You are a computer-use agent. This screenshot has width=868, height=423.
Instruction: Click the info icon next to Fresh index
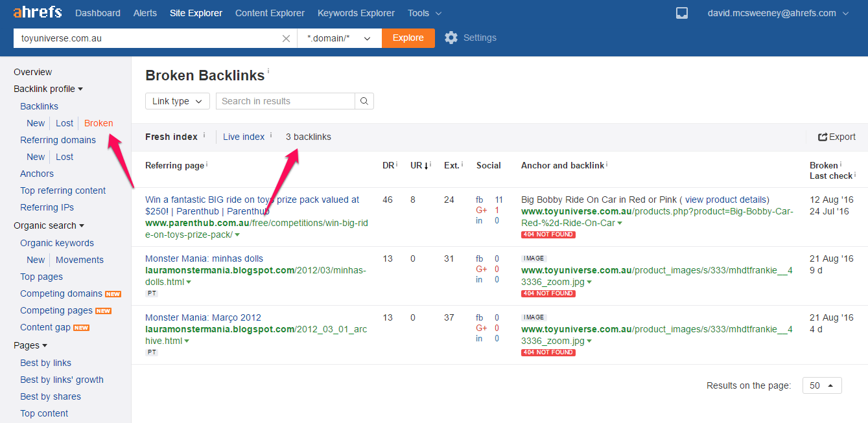[204, 135]
